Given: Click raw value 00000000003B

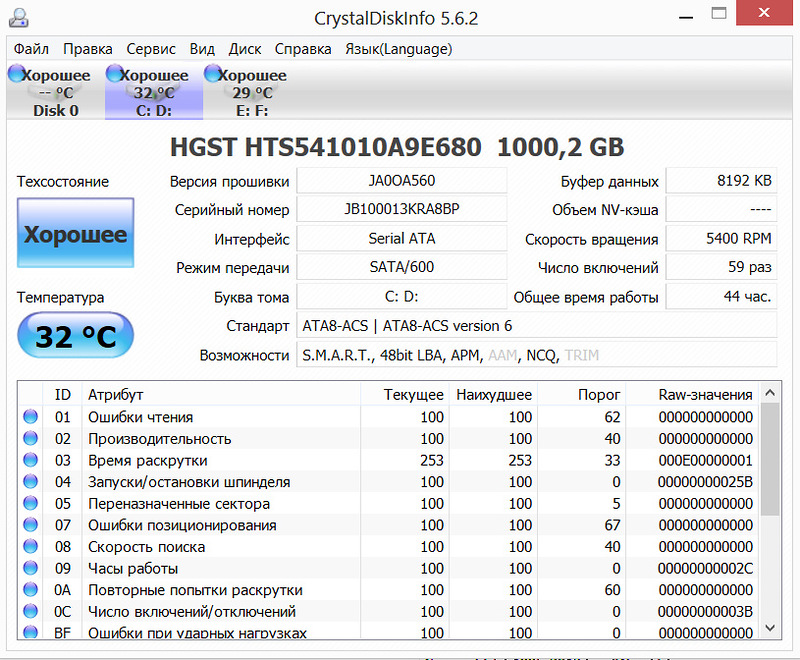Looking at the screenshot, I should click(706, 611).
